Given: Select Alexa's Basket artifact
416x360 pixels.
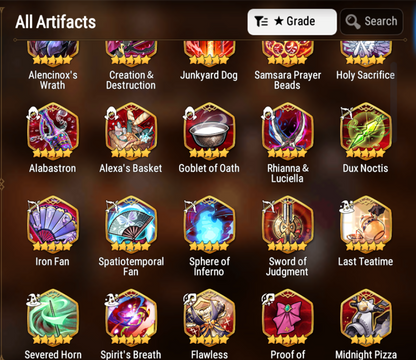Looking at the screenshot, I should click(x=131, y=132).
